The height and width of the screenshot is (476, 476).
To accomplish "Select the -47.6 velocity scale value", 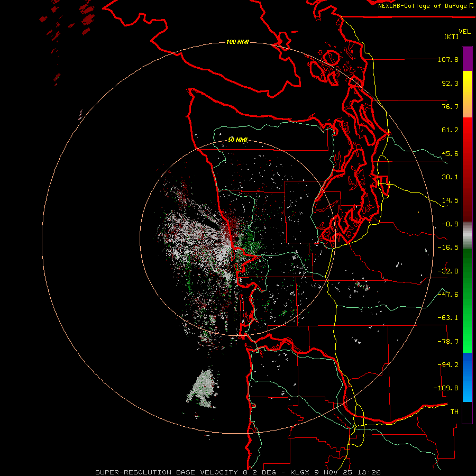I will (x=448, y=295).
